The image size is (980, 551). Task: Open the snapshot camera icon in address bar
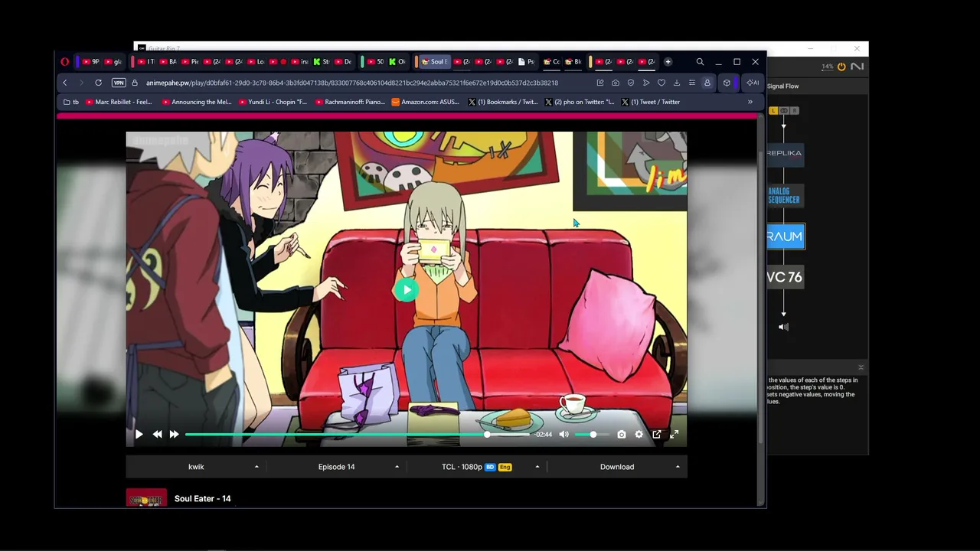(x=616, y=83)
